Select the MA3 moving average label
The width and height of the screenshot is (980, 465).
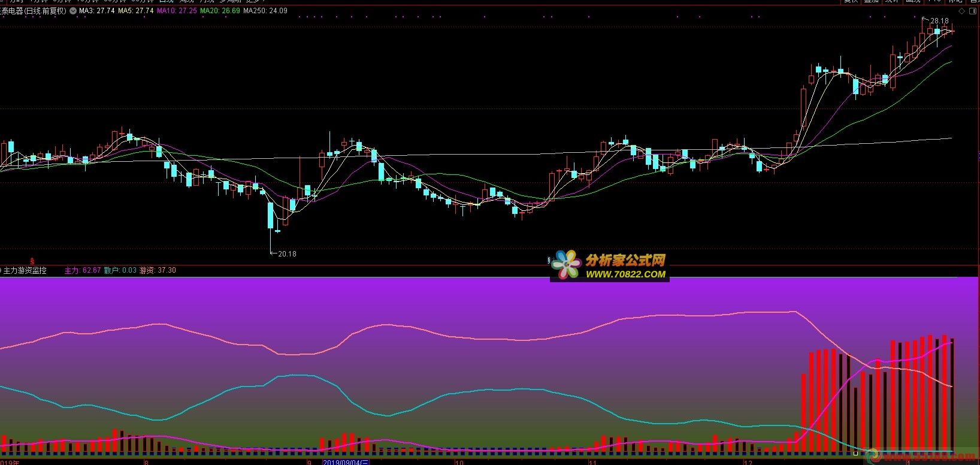(96, 11)
